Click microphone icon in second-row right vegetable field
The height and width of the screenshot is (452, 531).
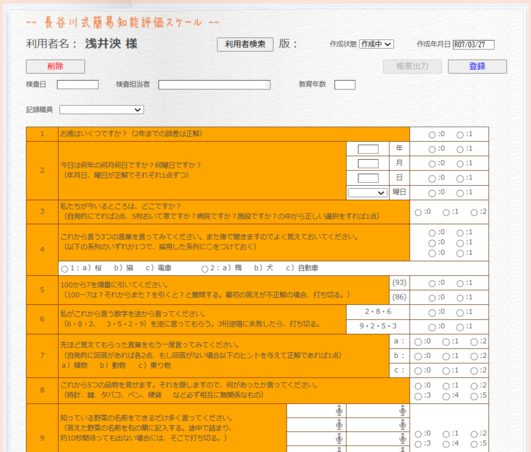[x=402, y=425]
